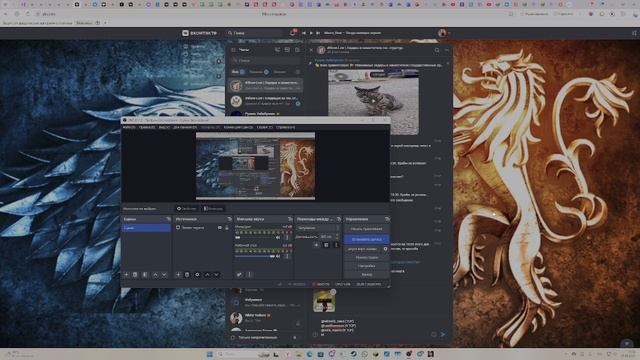Open transition properties three-dot icon
Screen dimensions: 640x360
(x=336, y=245)
